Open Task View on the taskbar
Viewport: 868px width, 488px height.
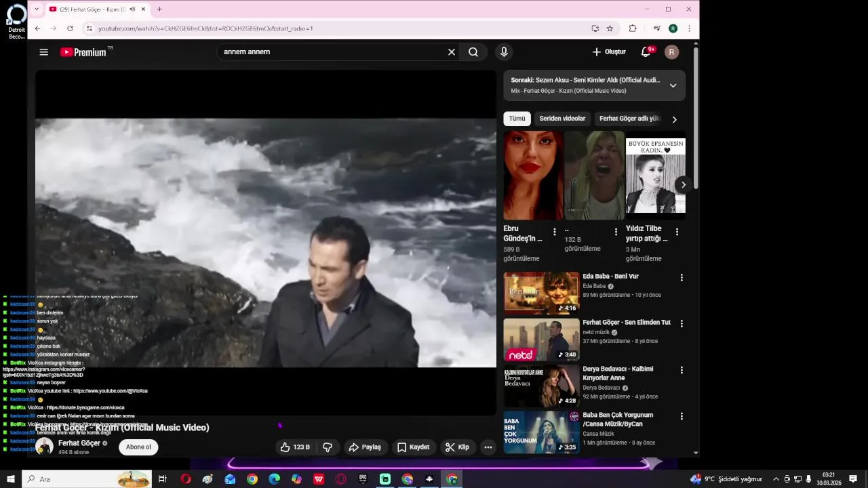[163, 479]
